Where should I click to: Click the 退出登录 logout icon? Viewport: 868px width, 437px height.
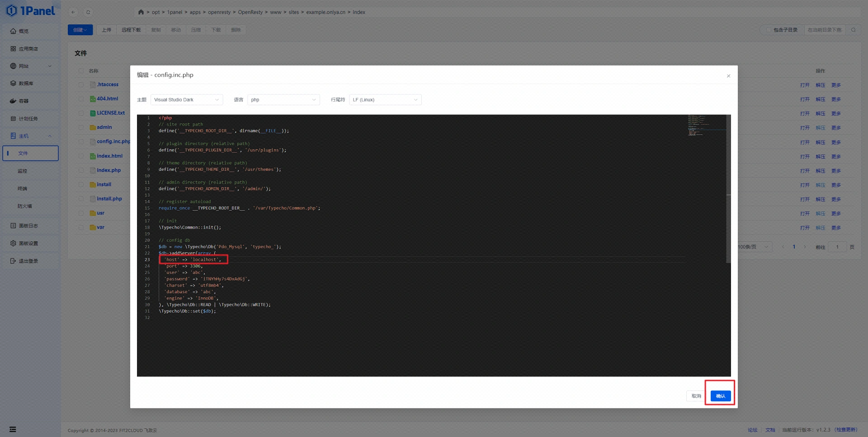tap(13, 261)
